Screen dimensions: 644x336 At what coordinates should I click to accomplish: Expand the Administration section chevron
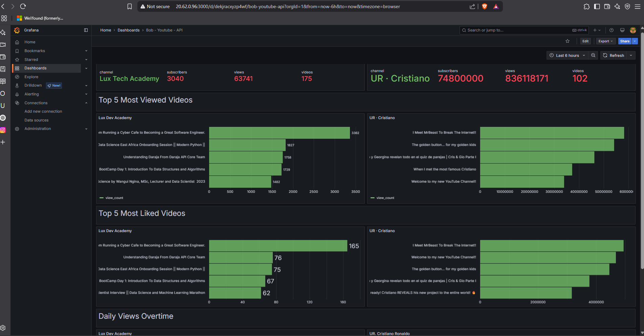86,129
